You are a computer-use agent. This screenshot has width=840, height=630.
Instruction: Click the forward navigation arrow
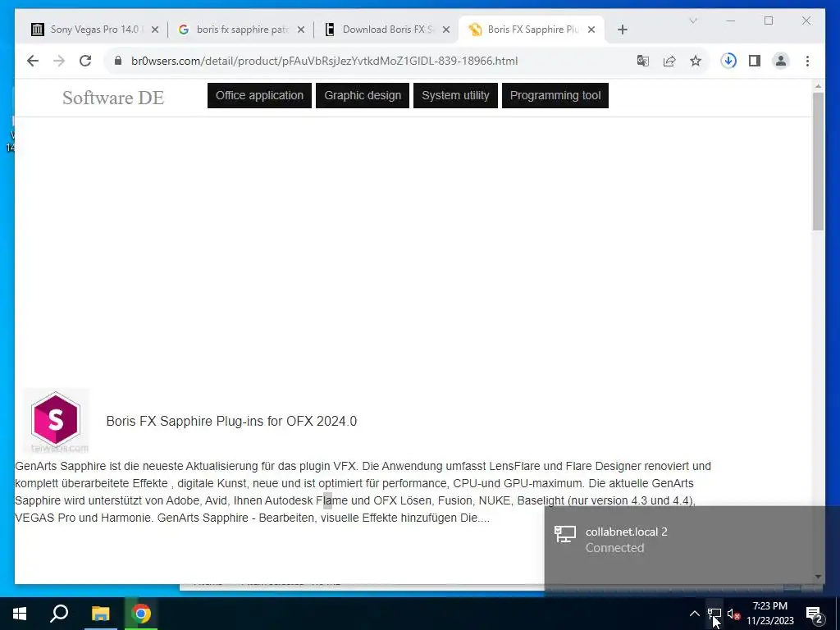pyautogui.click(x=59, y=61)
